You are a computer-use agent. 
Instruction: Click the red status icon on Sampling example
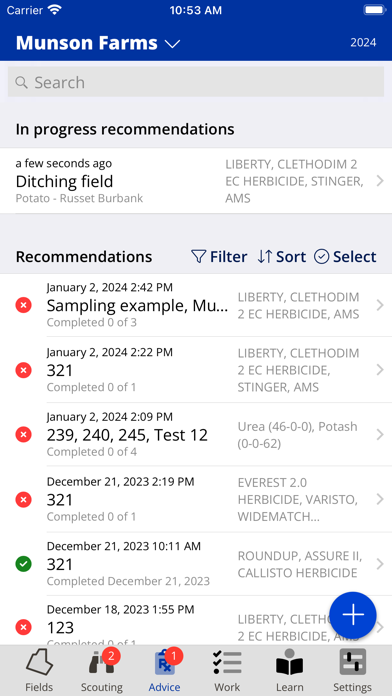click(x=24, y=305)
